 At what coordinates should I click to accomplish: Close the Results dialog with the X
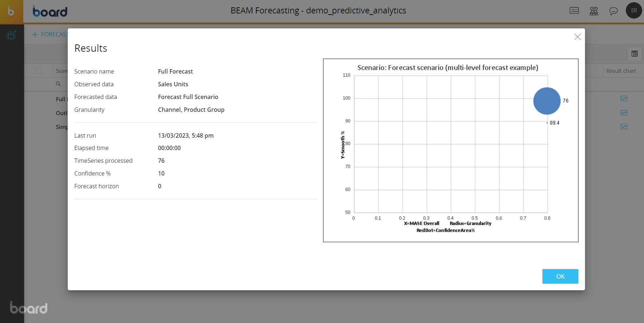(x=577, y=37)
